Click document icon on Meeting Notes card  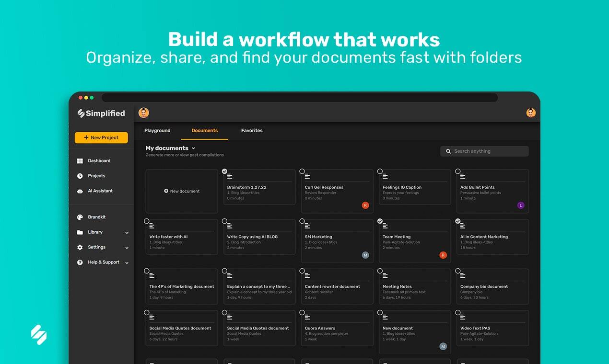[385, 276]
